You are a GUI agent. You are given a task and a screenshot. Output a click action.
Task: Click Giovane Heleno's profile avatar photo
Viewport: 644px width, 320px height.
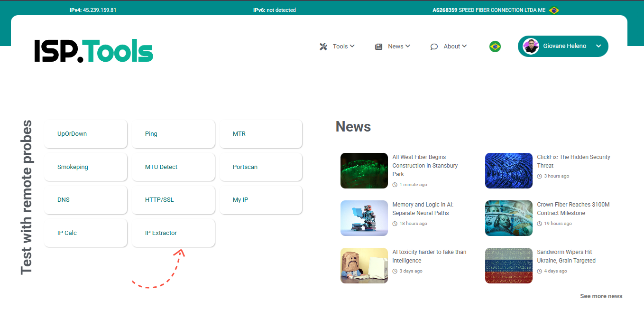tap(531, 46)
